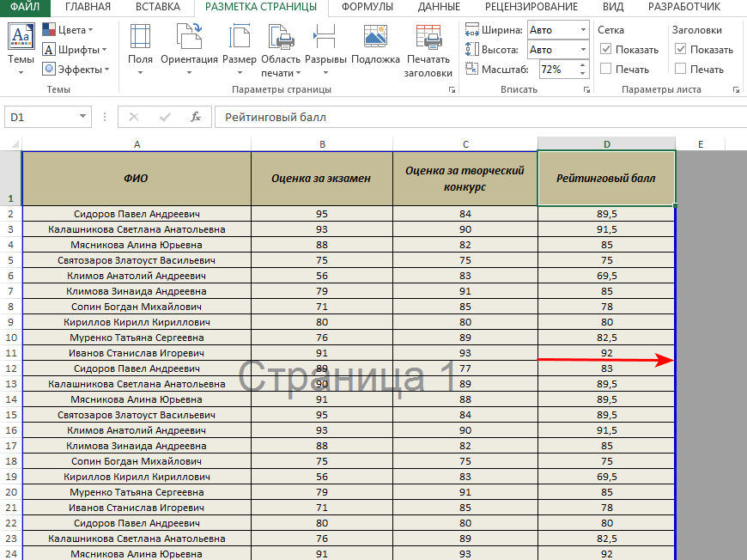Open the ВСТАВКА ribbon tab
The height and width of the screenshot is (560, 747).
(157, 7)
